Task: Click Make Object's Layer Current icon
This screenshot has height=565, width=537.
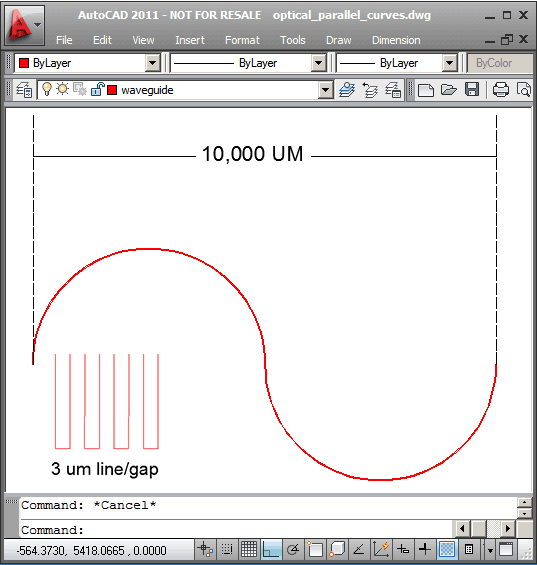Action: [x=347, y=90]
